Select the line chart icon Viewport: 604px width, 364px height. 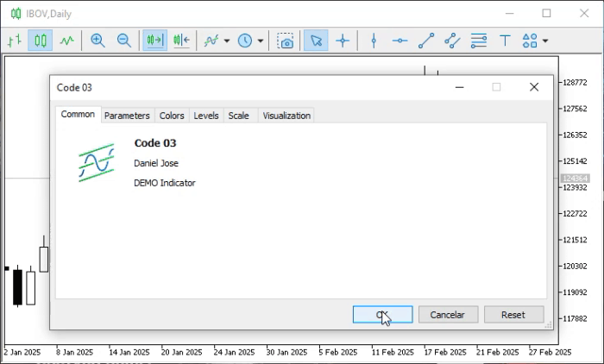[66, 41]
